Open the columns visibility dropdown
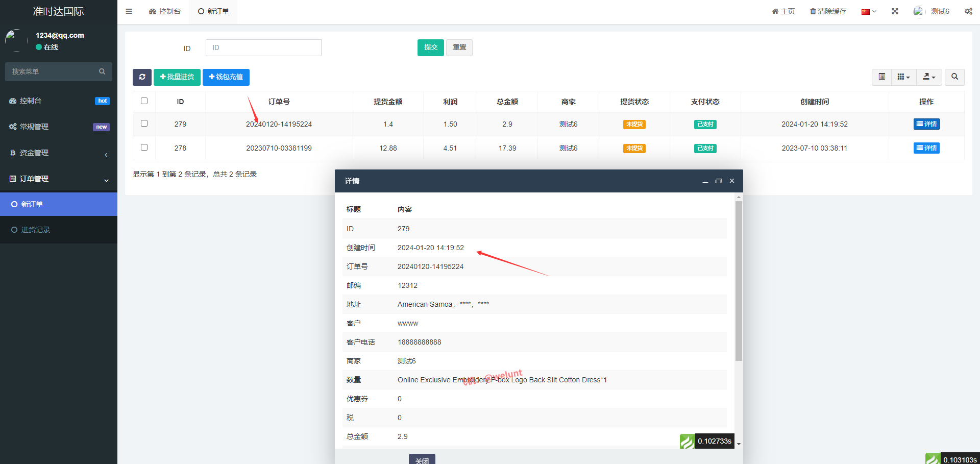Screen dimensions: 980x464 point(903,77)
